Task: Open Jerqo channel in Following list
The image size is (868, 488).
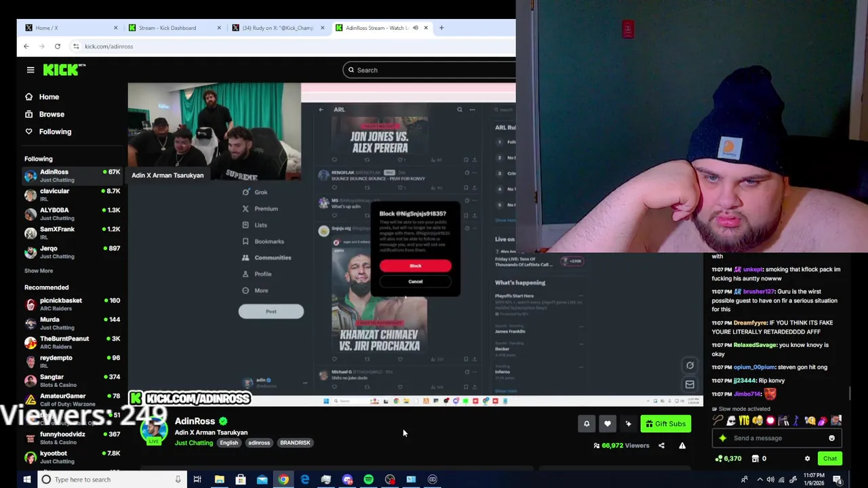Action: (x=72, y=251)
